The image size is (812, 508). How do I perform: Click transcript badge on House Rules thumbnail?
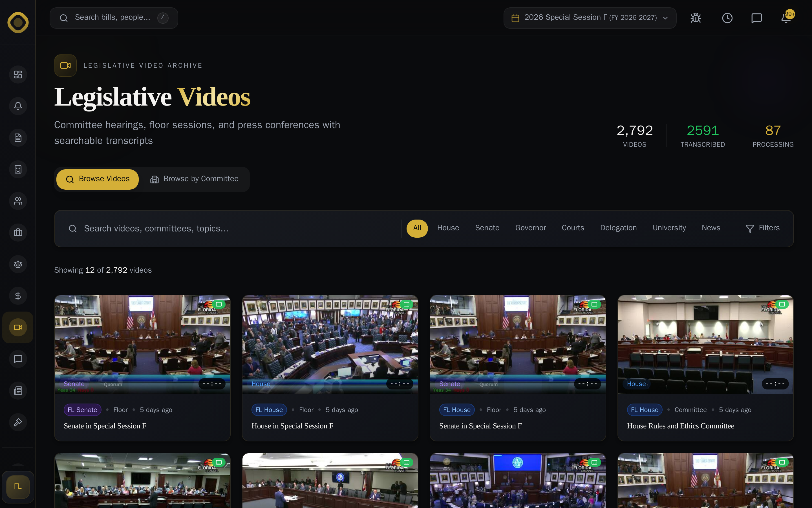click(x=782, y=305)
